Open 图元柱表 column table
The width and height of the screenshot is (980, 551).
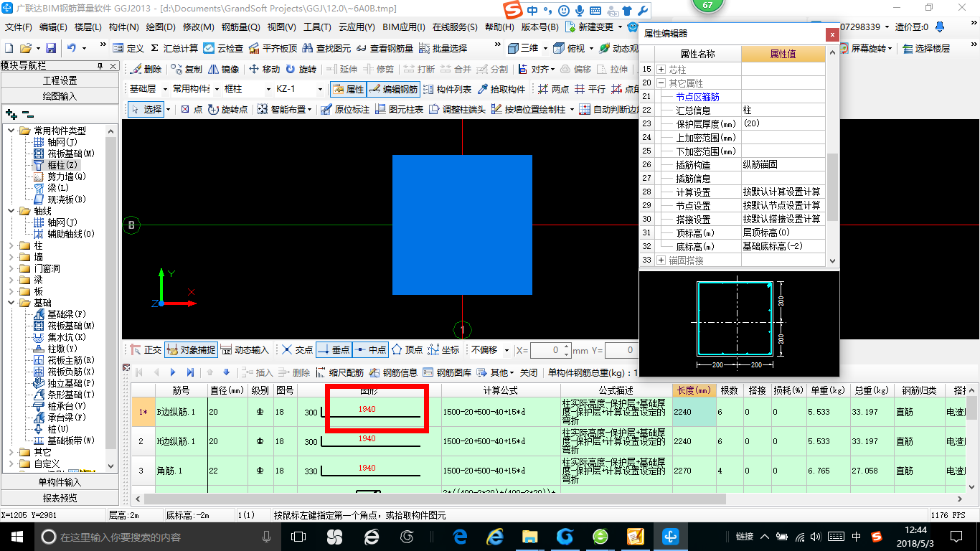399,110
